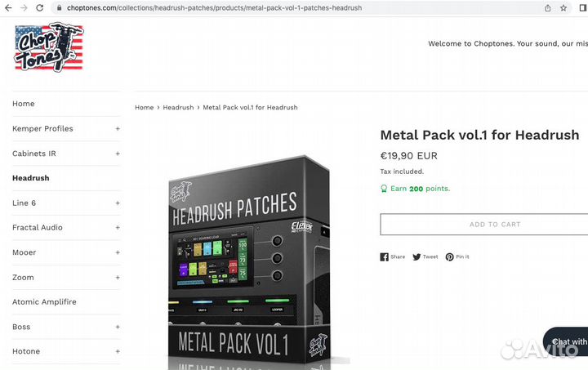Screen dimensions: 588x370
Task: Bookmark page using star icon
Action: point(563,8)
